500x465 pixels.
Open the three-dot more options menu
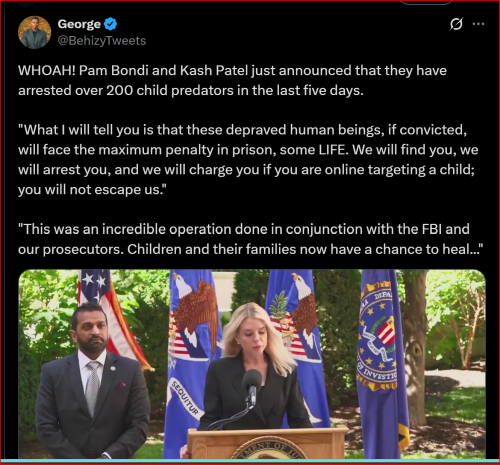478,24
